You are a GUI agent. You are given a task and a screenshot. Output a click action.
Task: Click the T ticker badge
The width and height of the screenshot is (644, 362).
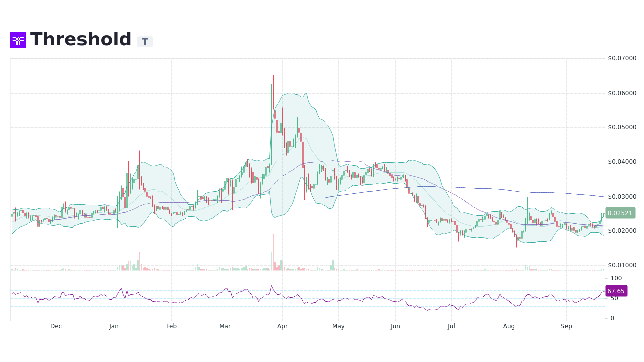click(145, 42)
